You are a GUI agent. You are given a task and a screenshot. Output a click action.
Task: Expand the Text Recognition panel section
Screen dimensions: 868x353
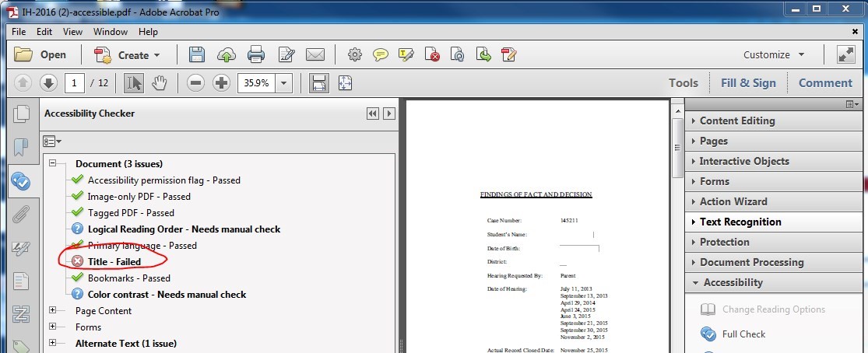[740, 222]
